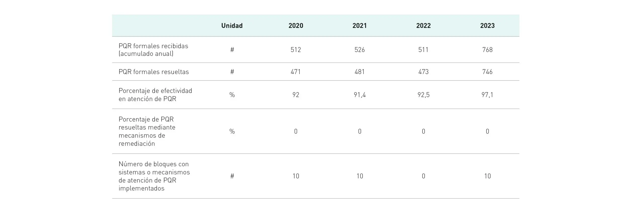Click the 2020 column header
Image resolution: width=644 pixels, height=217 pixels.
tap(296, 26)
